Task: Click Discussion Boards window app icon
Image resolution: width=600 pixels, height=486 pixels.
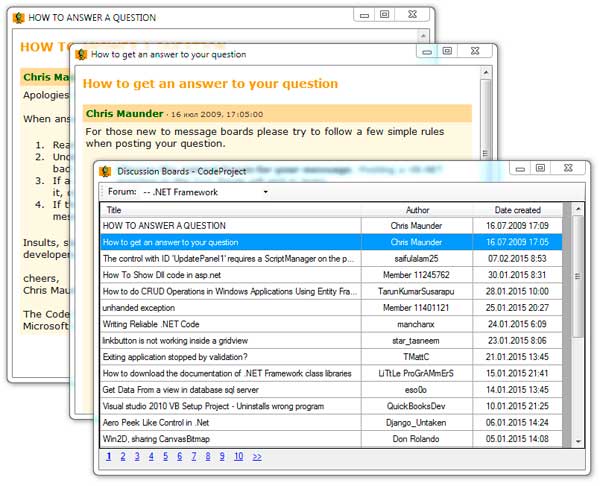Action: click(x=105, y=171)
